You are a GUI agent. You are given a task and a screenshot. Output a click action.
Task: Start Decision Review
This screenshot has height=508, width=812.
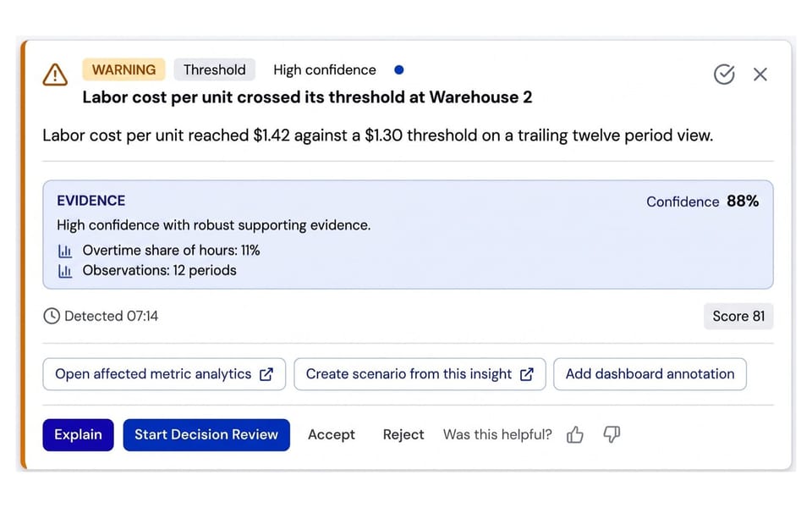[206, 435]
